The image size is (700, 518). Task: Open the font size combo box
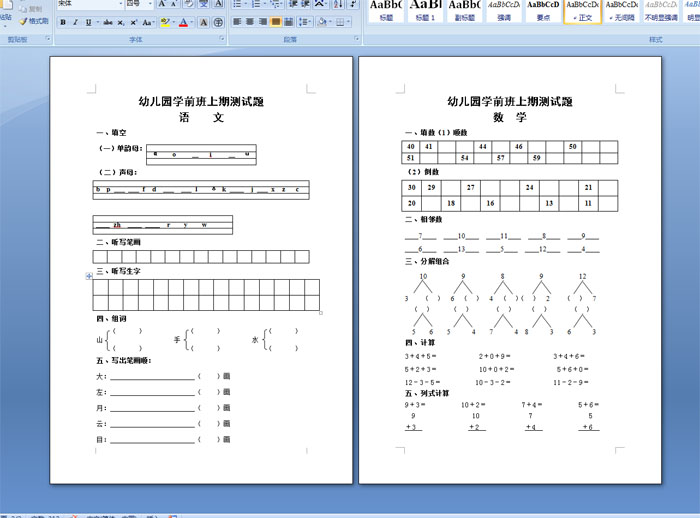tap(139, 4)
